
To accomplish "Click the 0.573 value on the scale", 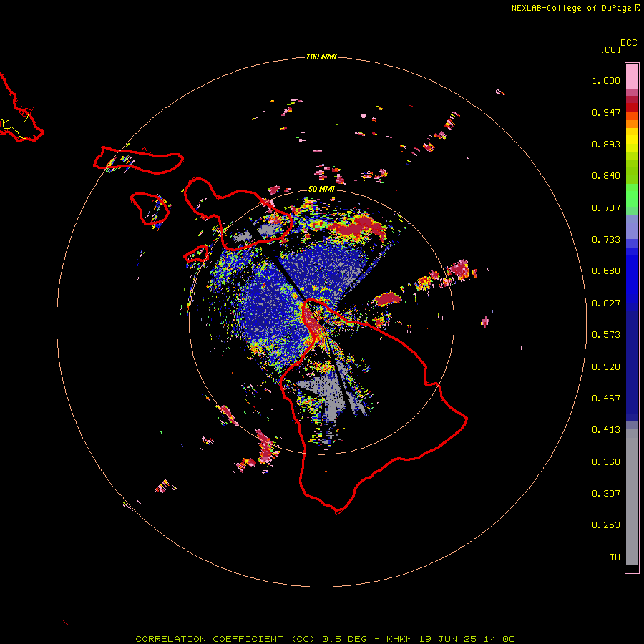I will pos(606,335).
